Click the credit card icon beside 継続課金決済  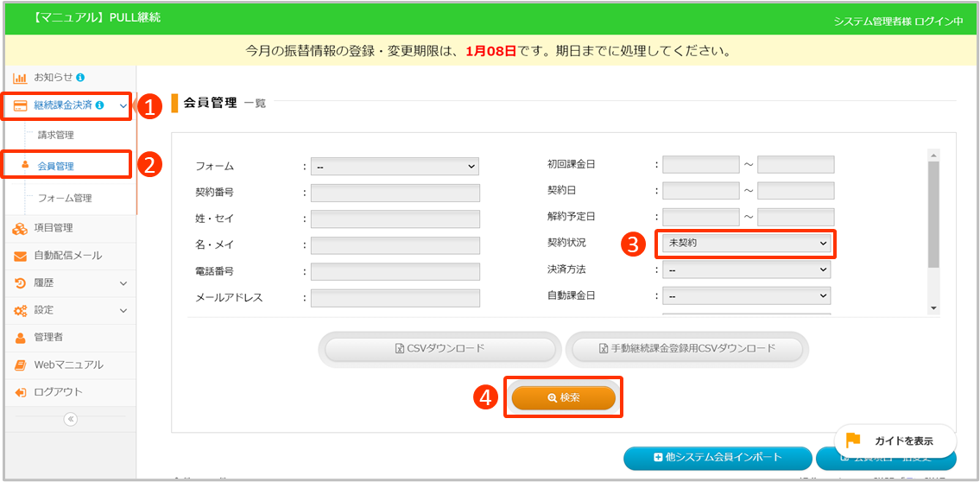pyautogui.click(x=19, y=105)
